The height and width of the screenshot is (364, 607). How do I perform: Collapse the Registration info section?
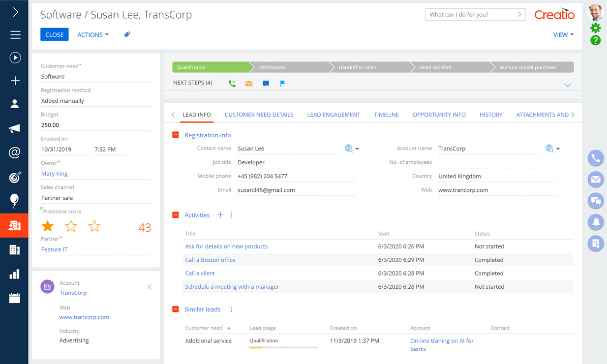[x=176, y=135]
